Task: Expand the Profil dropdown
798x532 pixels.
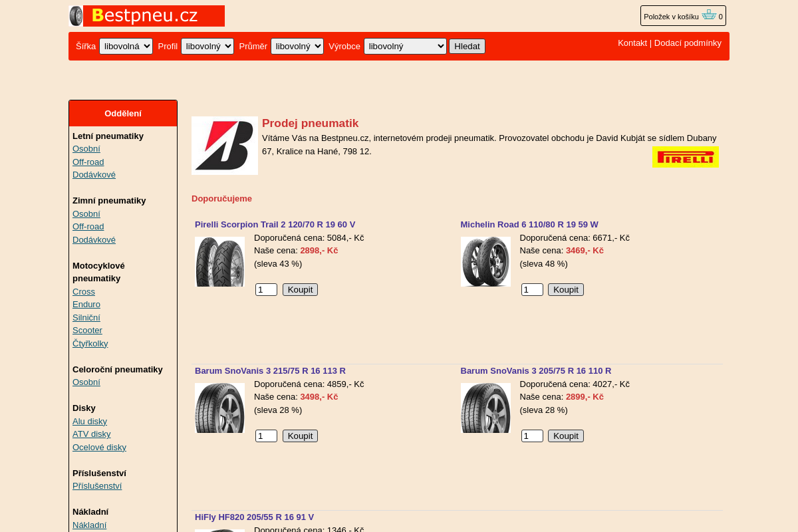Action: point(207,46)
